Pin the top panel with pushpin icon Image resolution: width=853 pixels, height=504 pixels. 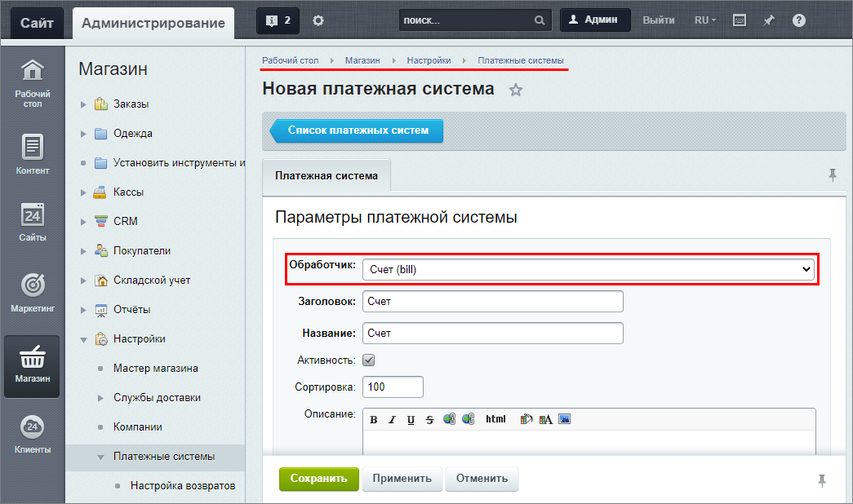coord(769,20)
